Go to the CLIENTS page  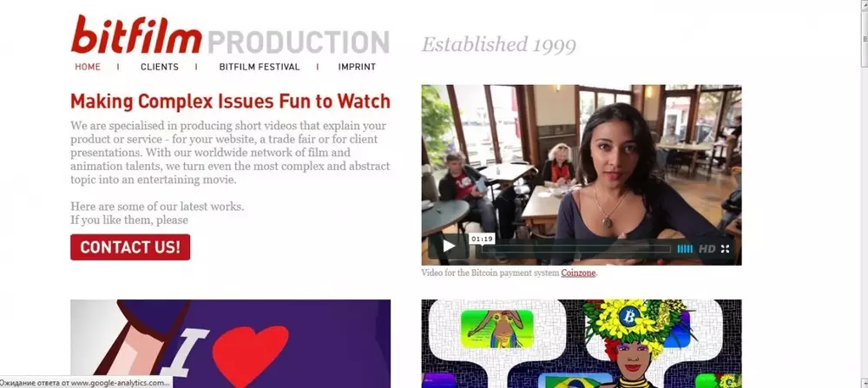coord(160,67)
